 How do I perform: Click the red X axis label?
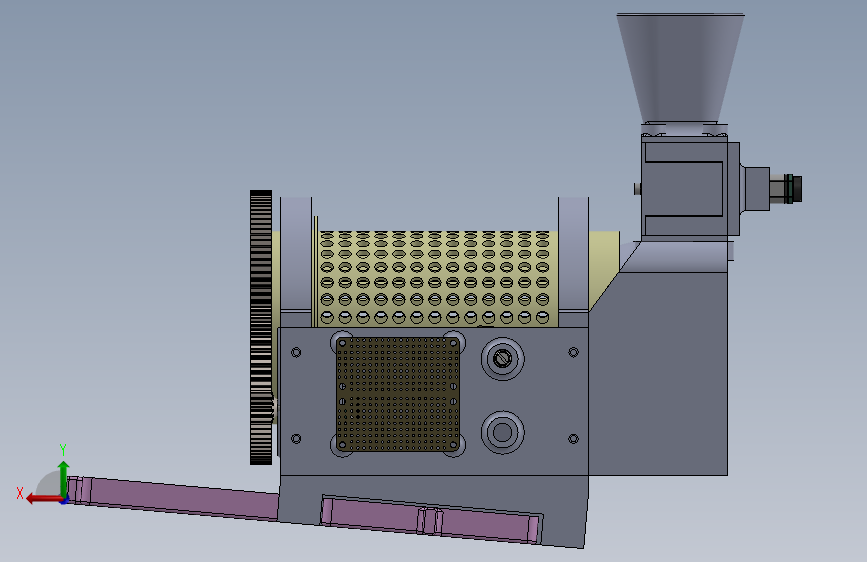click(x=20, y=493)
